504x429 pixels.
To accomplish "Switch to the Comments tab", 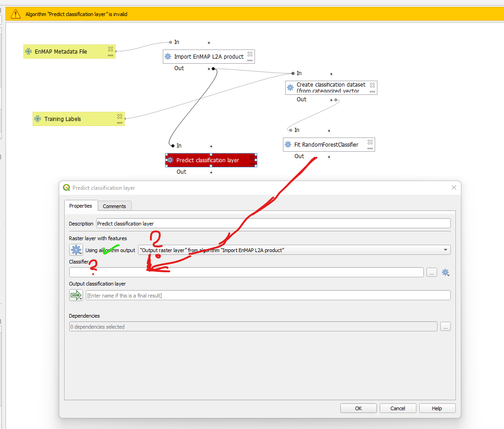I will 114,206.
